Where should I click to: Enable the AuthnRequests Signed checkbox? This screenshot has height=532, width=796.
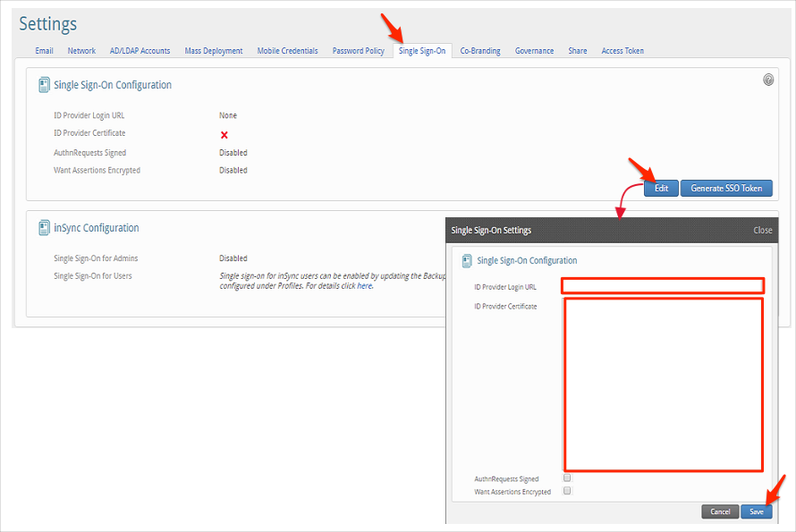[567, 479]
